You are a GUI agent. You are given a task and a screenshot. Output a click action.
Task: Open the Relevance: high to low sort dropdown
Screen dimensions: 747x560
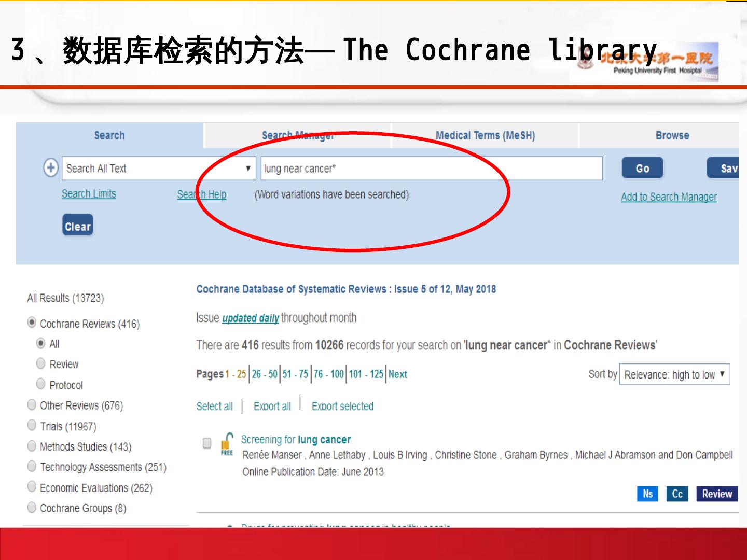[x=675, y=374]
